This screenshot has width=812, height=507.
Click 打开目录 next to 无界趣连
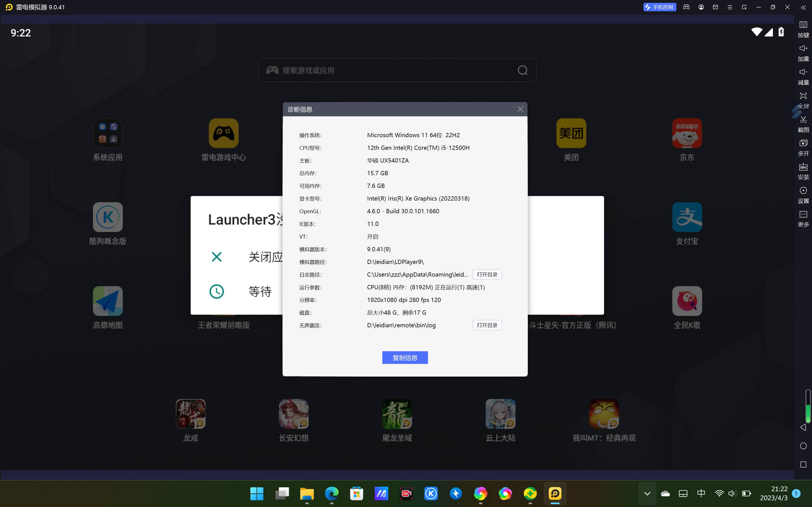(x=487, y=325)
